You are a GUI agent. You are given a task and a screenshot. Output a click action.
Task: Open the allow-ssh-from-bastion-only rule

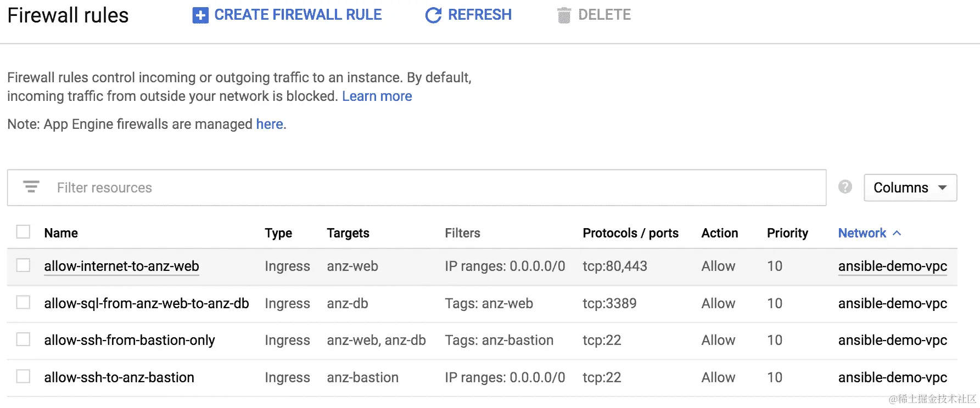point(130,340)
